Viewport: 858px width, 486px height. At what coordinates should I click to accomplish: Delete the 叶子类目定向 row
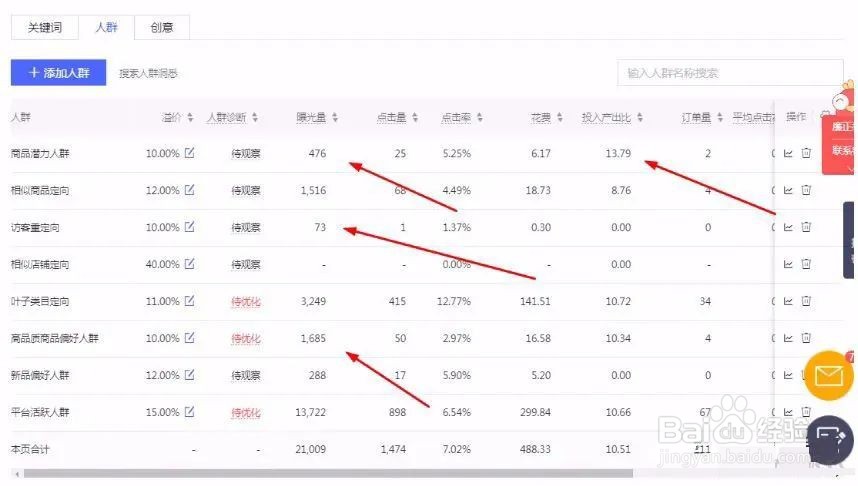coord(806,300)
